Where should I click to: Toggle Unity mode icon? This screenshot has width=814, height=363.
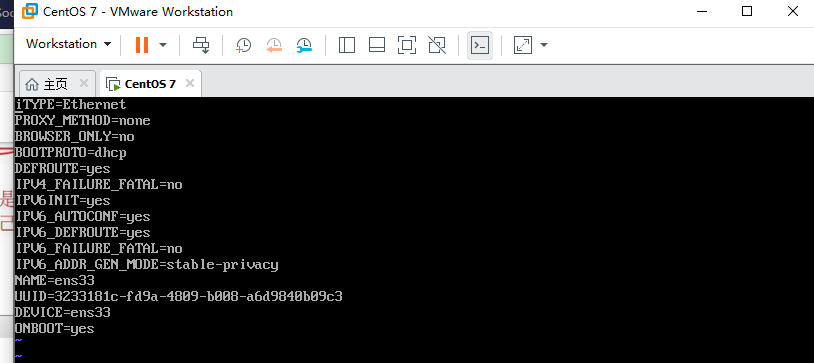click(437, 45)
